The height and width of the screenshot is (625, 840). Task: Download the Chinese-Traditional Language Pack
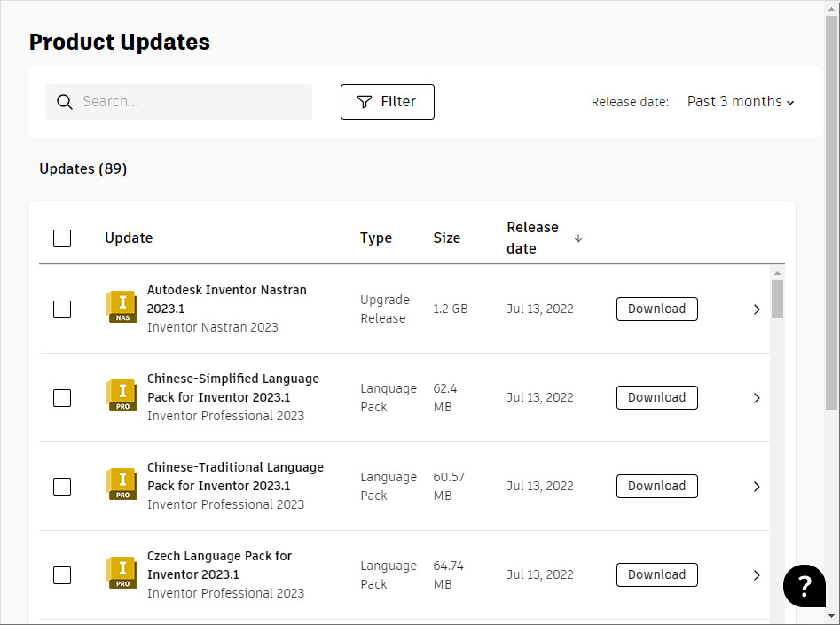coord(656,487)
